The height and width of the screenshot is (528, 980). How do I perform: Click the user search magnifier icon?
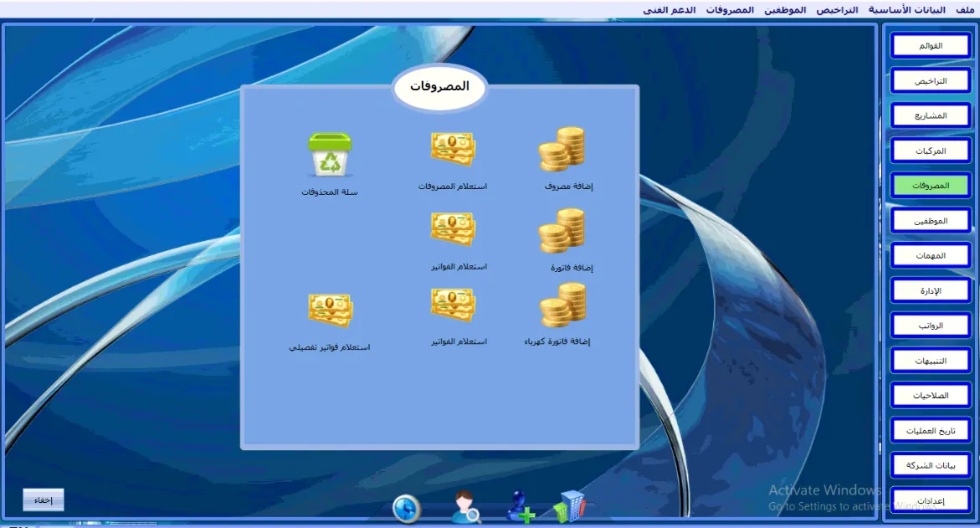(465, 507)
